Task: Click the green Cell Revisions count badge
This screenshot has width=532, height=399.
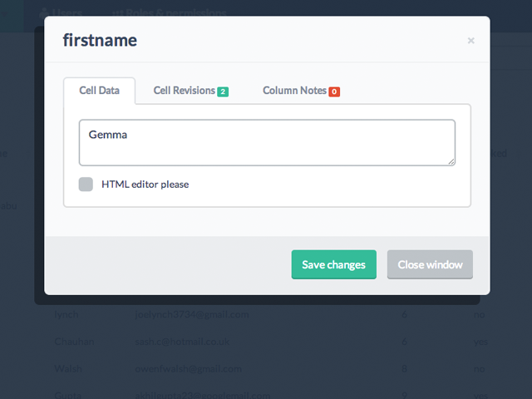Action: pos(223,91)
